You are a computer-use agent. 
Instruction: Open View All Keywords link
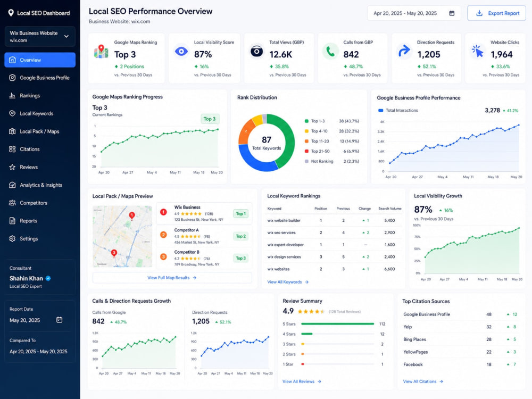click(288, 282)
